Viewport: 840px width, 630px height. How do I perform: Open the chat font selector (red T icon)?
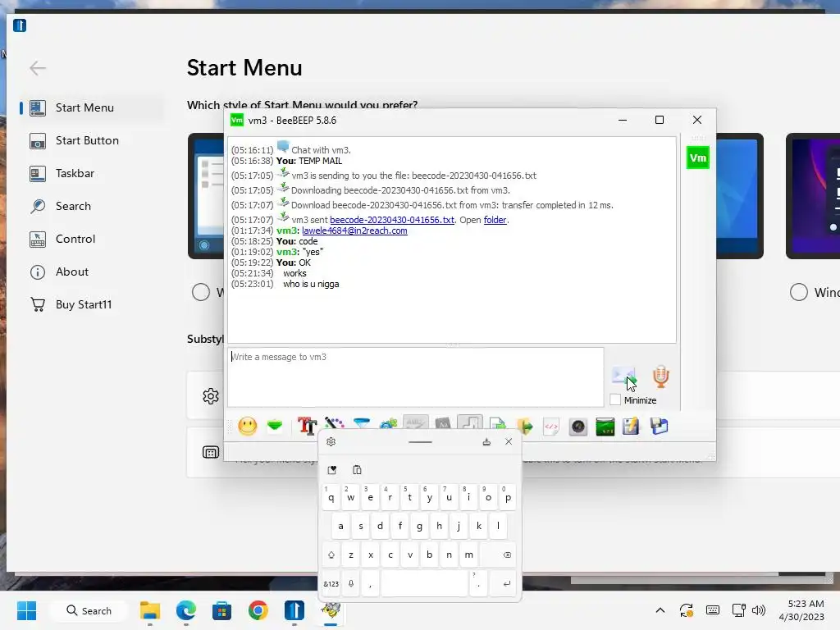307,427
